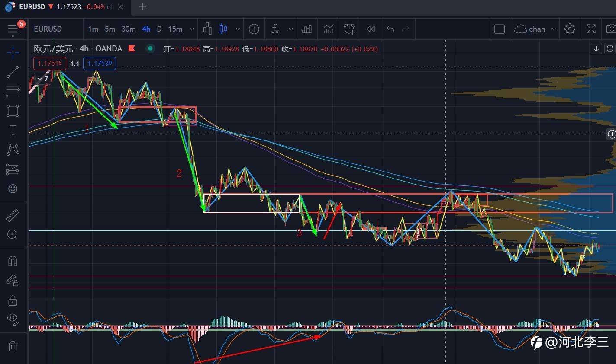
Task: Open the Fibonacci and horizontal lines tool
Action: click(13, 91)
